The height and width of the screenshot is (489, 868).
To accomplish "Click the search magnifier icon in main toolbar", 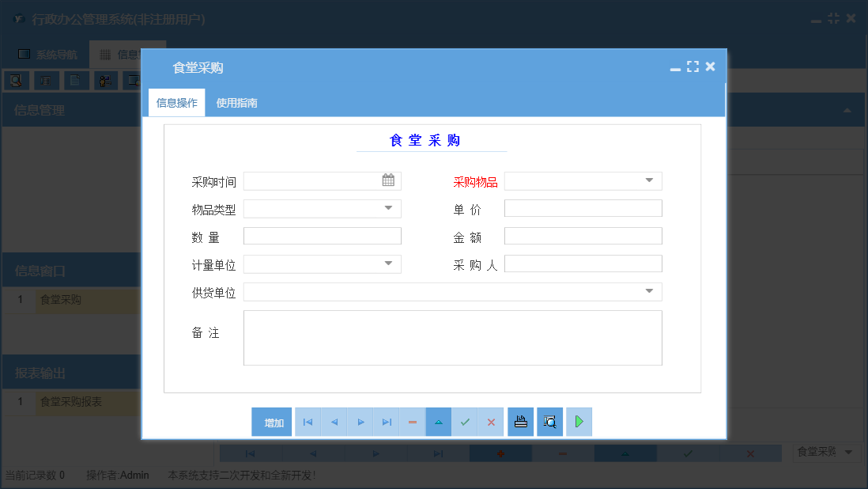I will (16, 81).
